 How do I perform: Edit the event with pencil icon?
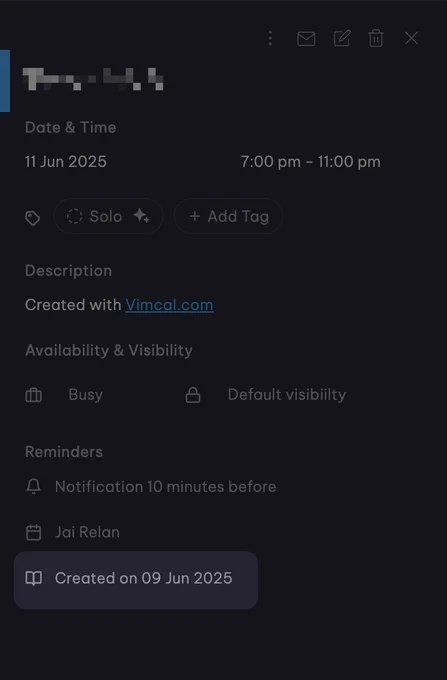point(342,38)
